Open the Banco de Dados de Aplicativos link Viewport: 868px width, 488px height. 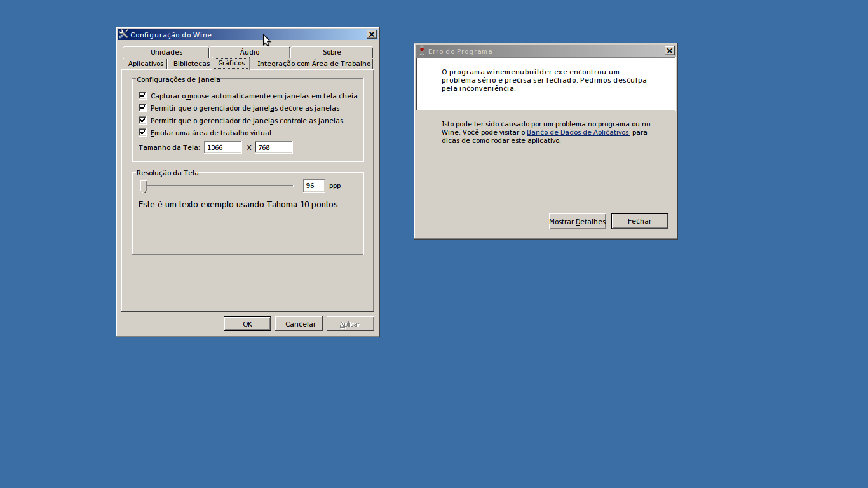point(578,132)
